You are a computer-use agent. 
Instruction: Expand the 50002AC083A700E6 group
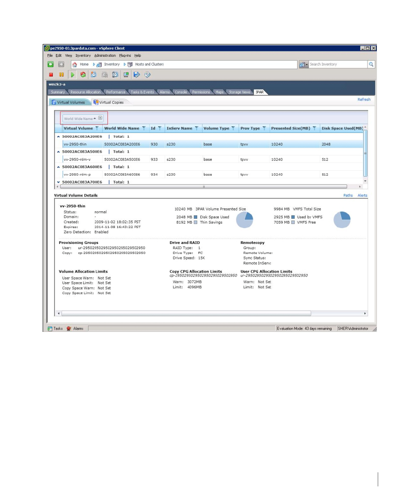pos(58,182)
